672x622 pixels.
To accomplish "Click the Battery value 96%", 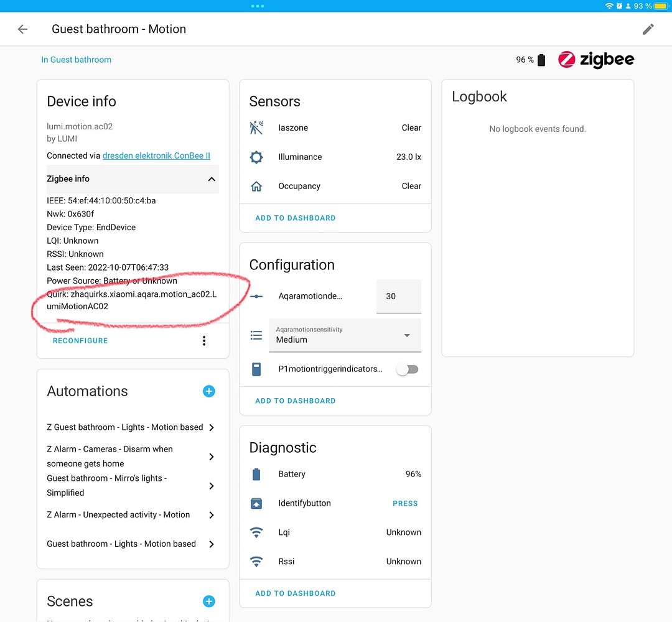I will point(413,474).
